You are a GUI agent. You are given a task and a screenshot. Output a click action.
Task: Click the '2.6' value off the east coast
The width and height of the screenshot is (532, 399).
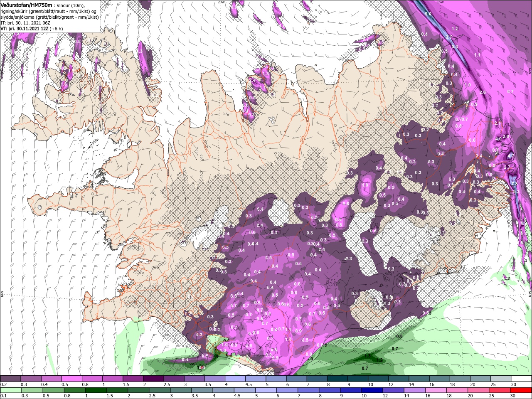coord(483,92)
